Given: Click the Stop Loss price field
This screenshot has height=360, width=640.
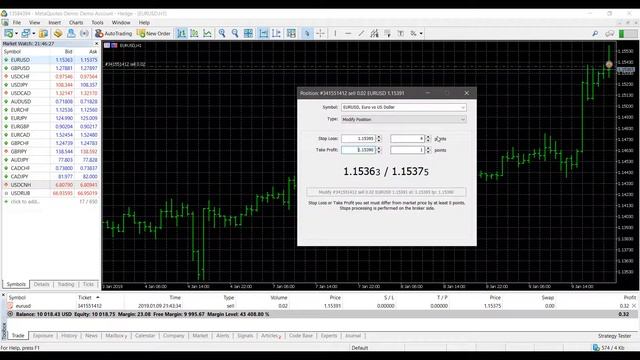Looking at the screenshot, I should (358, 139).
